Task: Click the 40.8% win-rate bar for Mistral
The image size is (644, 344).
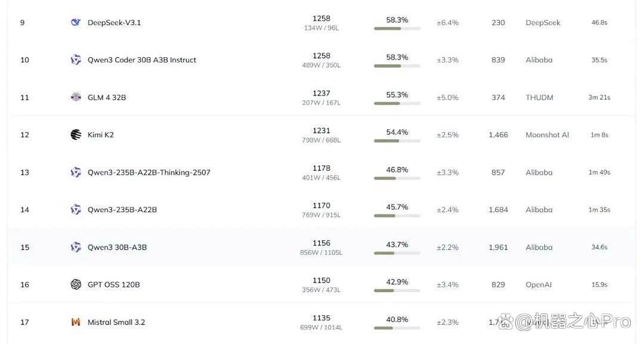Action: [x=397, y=328]
